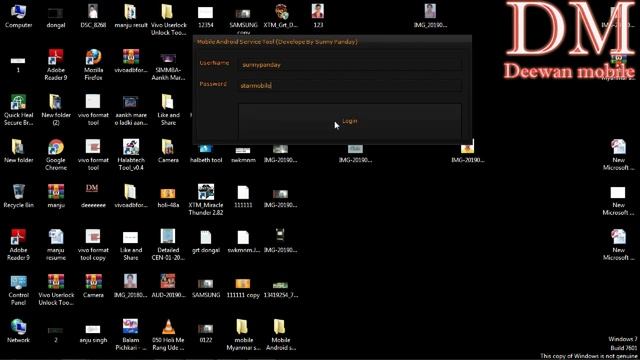
Task: Select the Quick Heal Secure Browser icon
Action: pyautogui.click(x=18, y=110)
